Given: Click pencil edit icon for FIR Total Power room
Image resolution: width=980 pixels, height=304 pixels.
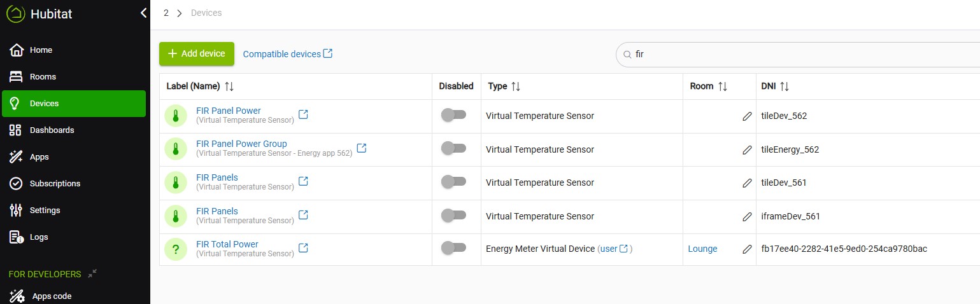Looking at the screenshot, I should [747, 249].
